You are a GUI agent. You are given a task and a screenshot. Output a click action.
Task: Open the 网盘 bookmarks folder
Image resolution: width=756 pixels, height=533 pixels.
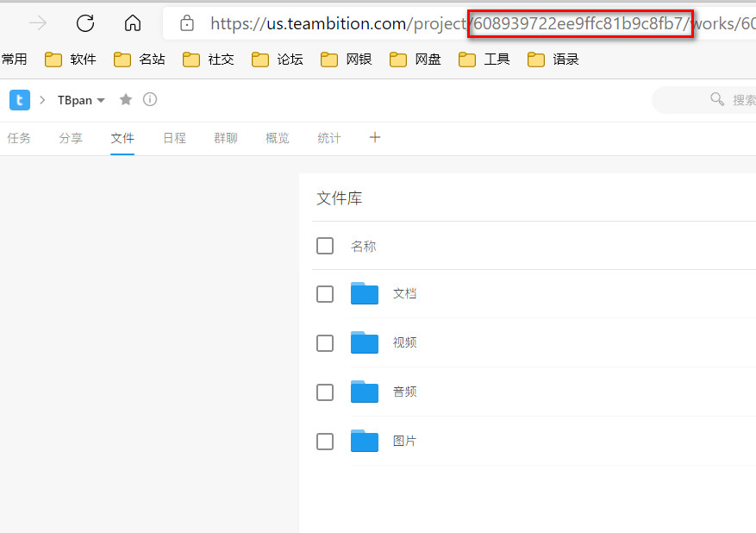coord(415,60)
